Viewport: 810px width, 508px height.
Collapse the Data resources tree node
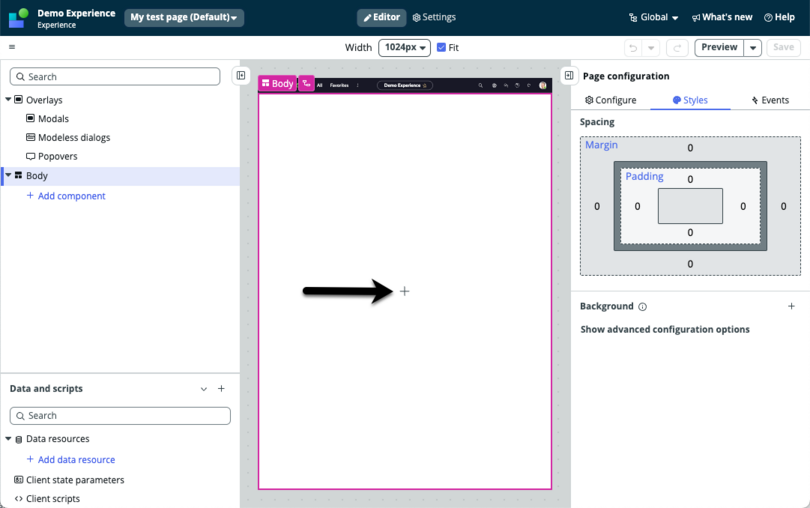(8, 439)
